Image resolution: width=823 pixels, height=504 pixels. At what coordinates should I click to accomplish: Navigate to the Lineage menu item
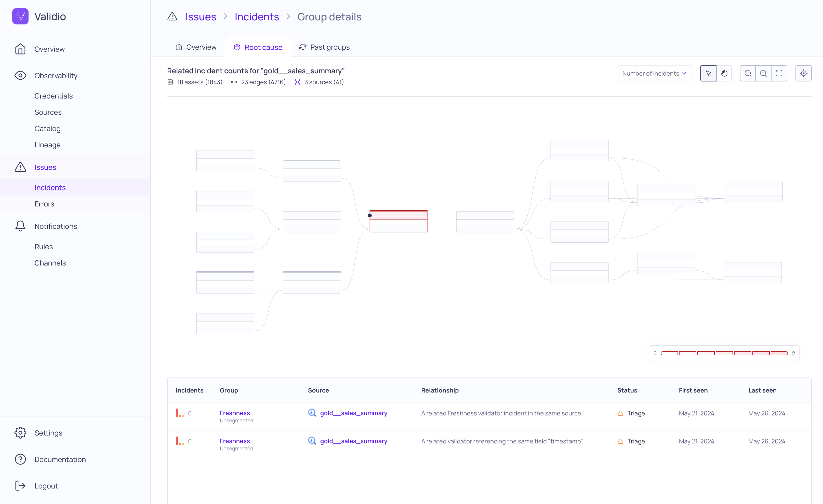[47, 145]
